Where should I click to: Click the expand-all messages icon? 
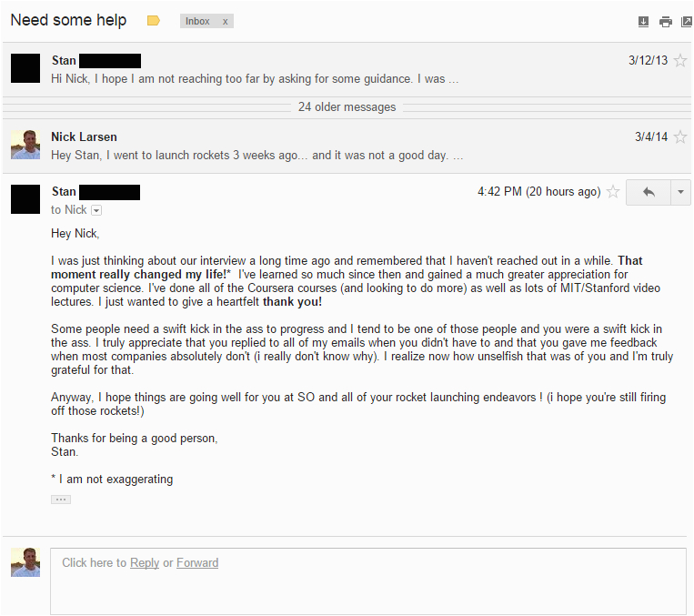coord(644,22)
